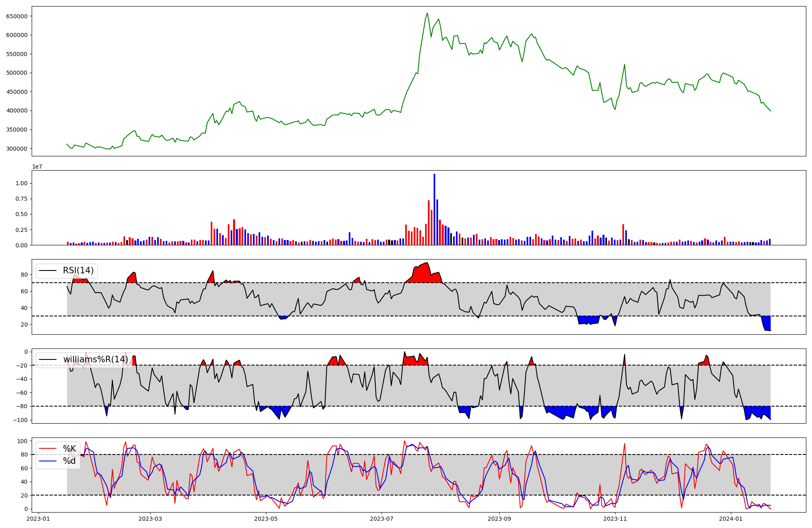The width and height of the screenshot is (812, 528).
Task: Click the RSI(14) legend entry
Action: [78, 270]
